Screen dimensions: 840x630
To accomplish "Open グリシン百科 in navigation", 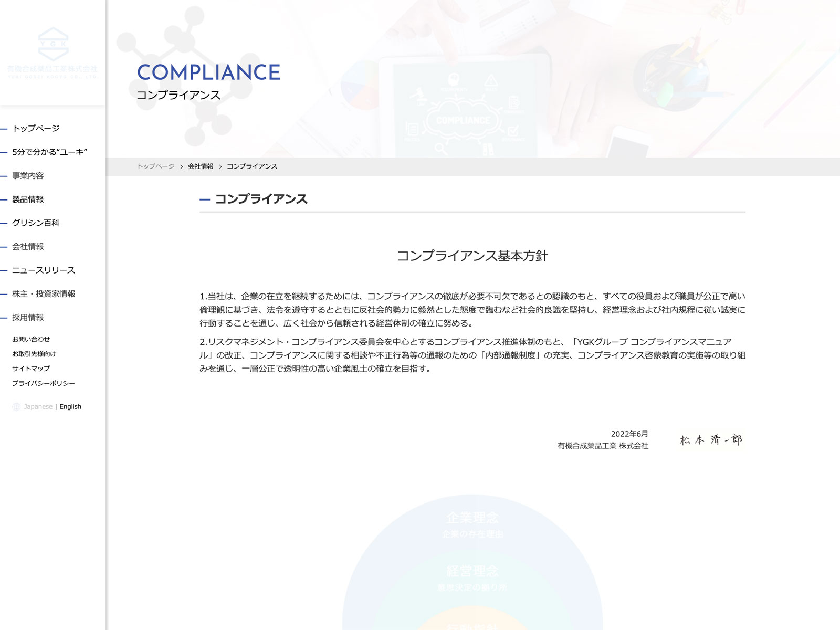I will tap(36, 223).
